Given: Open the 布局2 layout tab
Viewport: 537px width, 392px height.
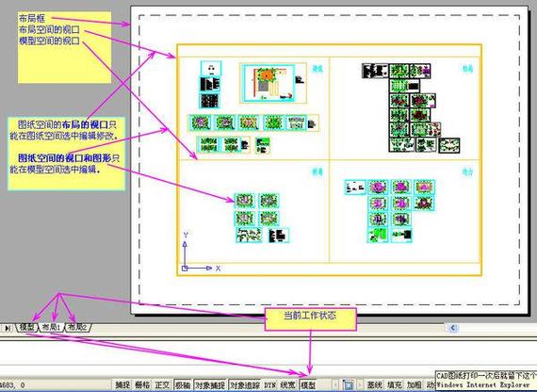Looking at the screenshot, I should (77, 327).
